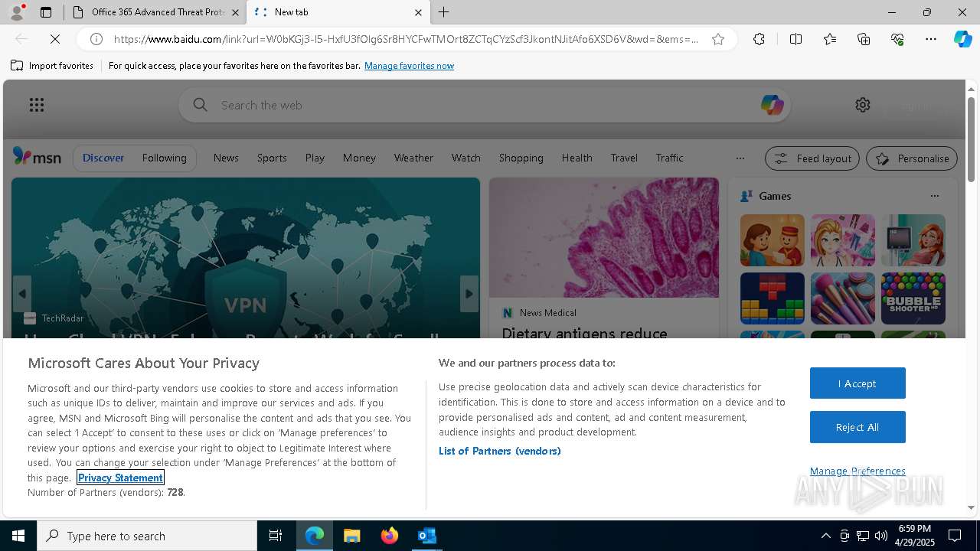Toggle split screen icon

795,39
